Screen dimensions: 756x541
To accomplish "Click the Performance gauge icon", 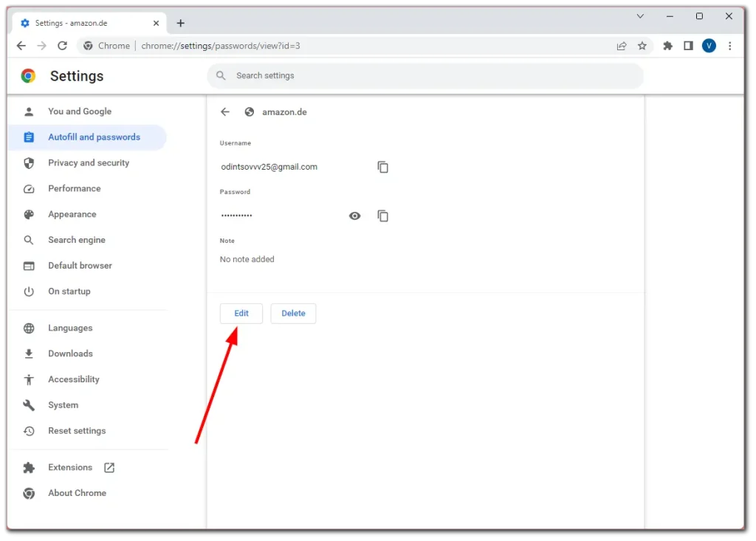I will (x=29, y=188).
